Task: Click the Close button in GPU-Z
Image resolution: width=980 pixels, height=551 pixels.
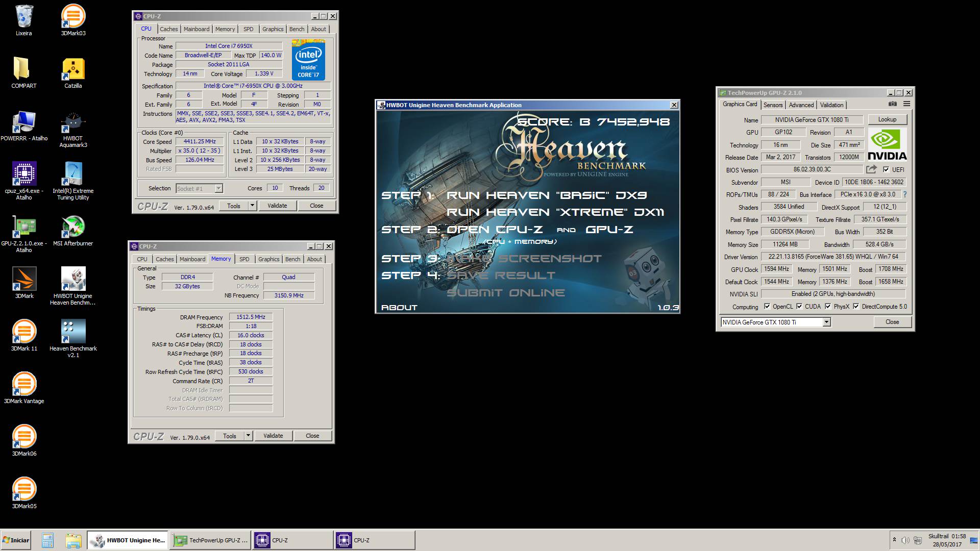Action: [892, 322]
